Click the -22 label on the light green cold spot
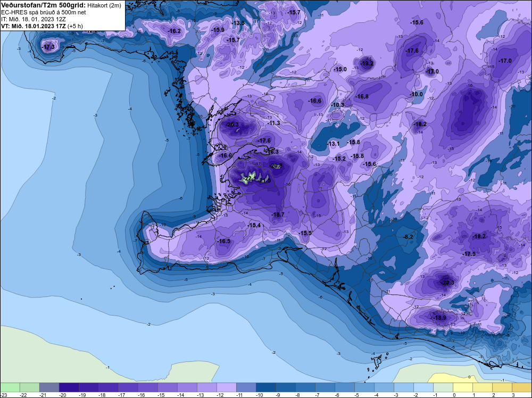This screenshot has width=532, height=398. [x=248, y=178]
